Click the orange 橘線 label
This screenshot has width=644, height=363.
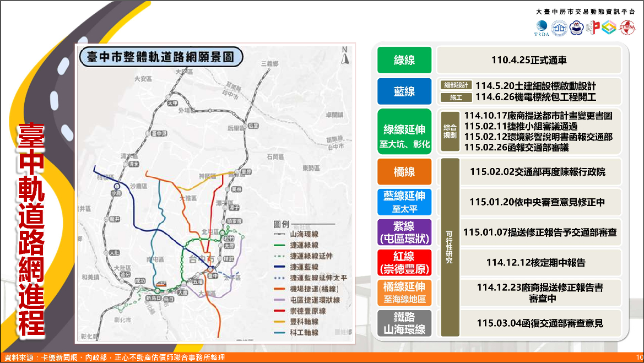tap(404, 172)
